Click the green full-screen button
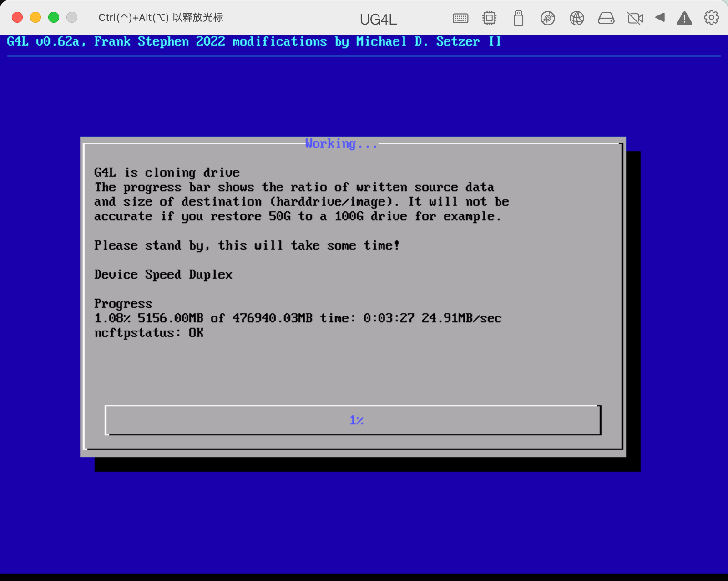Screen dimensions: 728x581 point(54,17)
